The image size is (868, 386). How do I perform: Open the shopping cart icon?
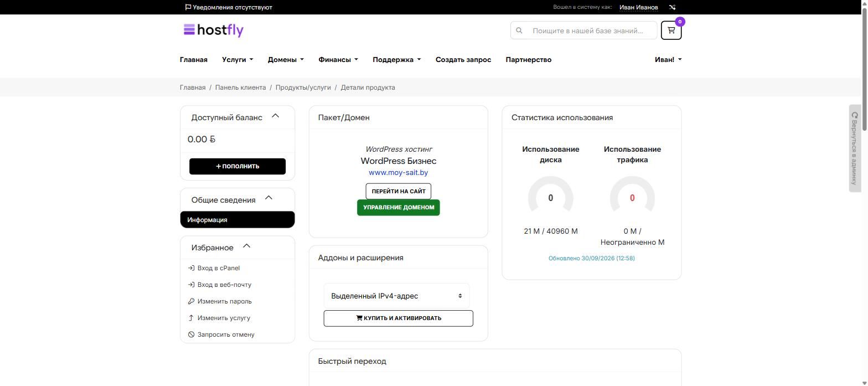click(x=671, y=30)
